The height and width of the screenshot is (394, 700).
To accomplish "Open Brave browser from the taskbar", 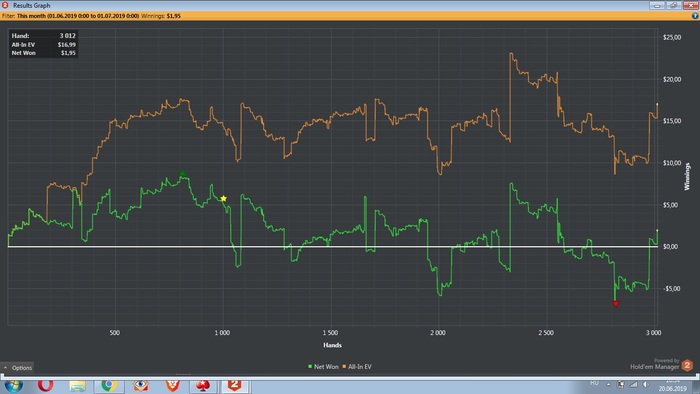I will pos(173,385).
